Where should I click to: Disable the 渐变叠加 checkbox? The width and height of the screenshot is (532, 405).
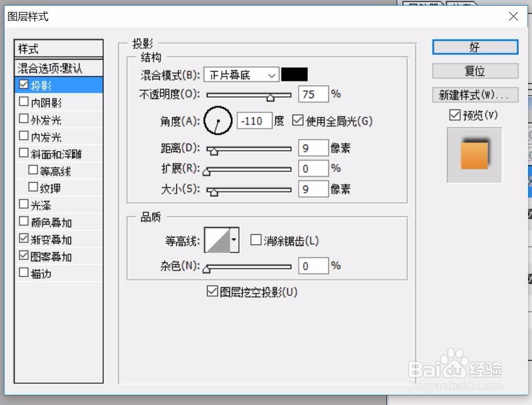tap(24, 239)
